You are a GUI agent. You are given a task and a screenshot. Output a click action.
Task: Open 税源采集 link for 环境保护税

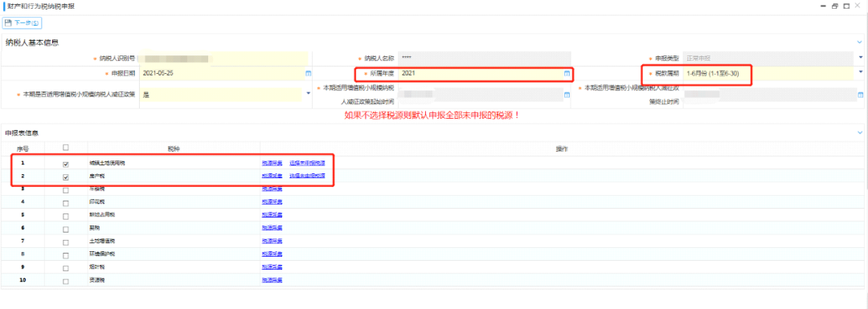[x=272, y=254]
